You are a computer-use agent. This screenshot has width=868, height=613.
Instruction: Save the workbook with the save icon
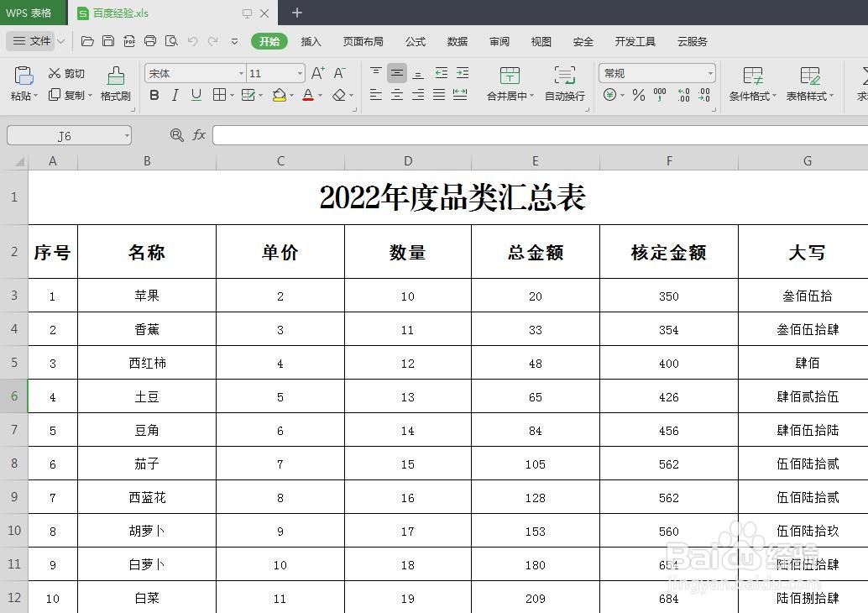coord(108,41)
